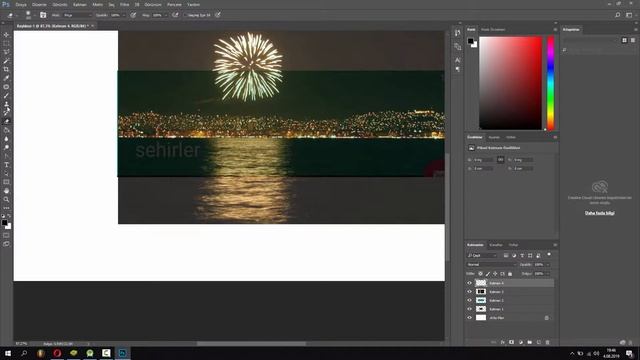This screenshot has width=640, height=360.
Task: Pick a color in the red color field
Action: click(x=511, y=83)
